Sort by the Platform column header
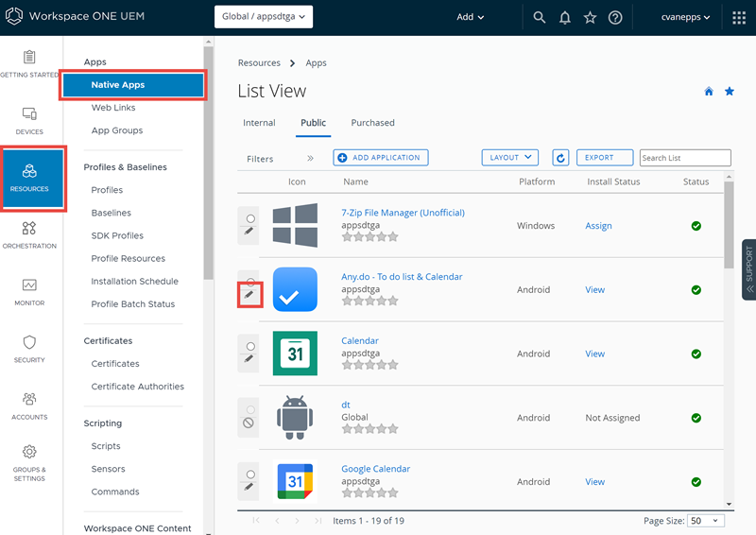 click(x=537, y=181)
